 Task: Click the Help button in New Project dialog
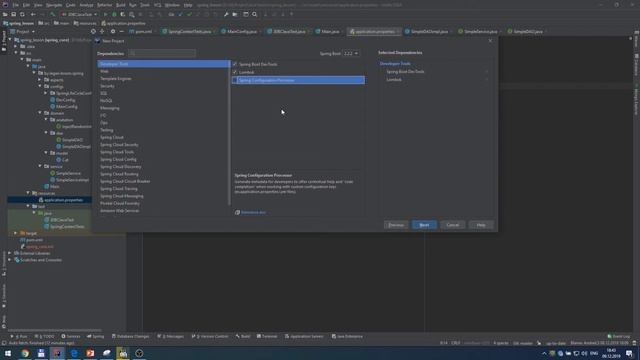pos(481,225)
